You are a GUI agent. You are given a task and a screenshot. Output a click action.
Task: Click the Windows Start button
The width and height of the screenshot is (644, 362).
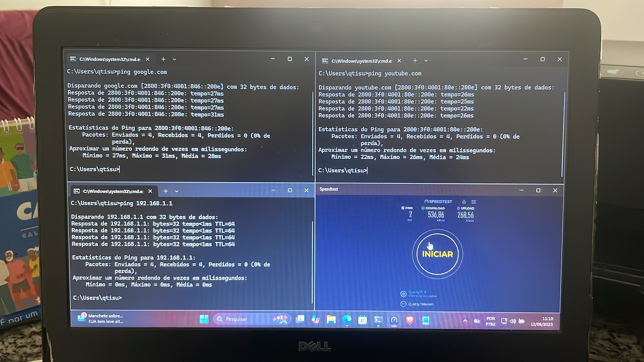204,319
